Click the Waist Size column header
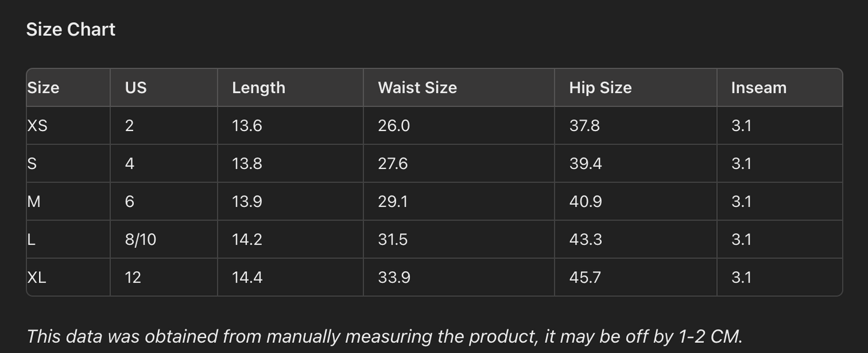 tap(417, 88)
